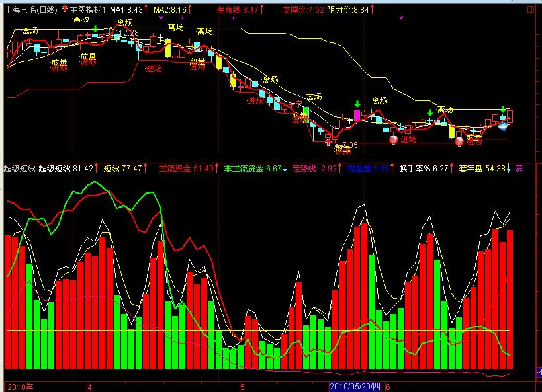This screenshot has width=542, height=392.
Task: Click the 换手率%:6.27 readout
Action: pos(424,168)
